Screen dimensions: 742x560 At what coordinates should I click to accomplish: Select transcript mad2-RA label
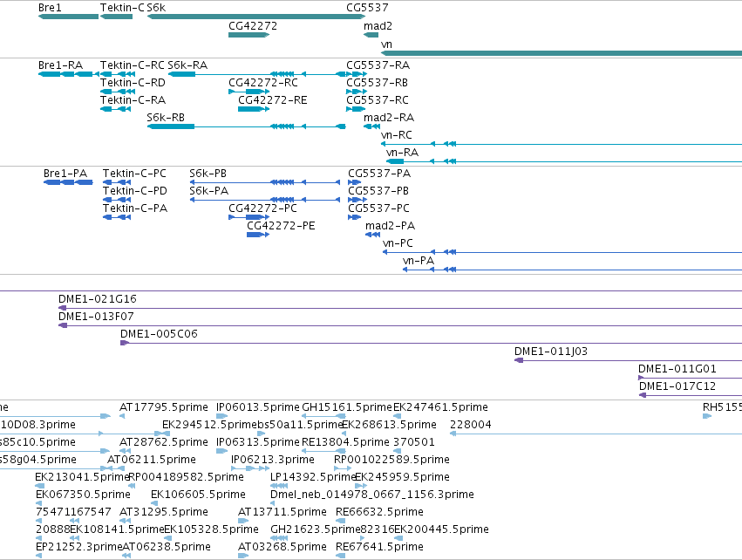(x=389, y=118)
